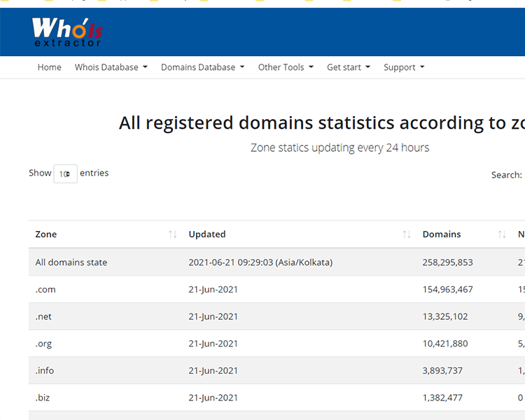Select the .net zone row
The height and width of the screenshot is (420, 525).
[x=43, y=316]
